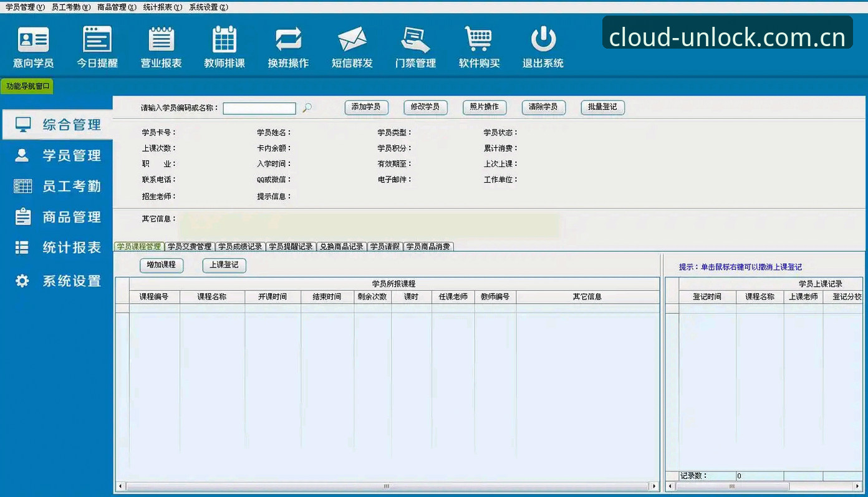Switch to 学员提醒记录 tab
Viewport: 868px width, 497px height.
point(291,246)
